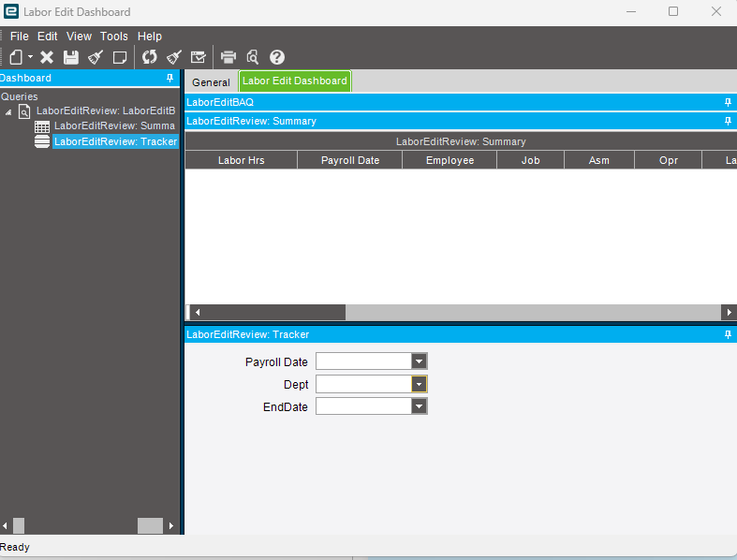Click the Summary grid horizontal scrollbar thumb
The image size is (737, 560).
point(275,312)
